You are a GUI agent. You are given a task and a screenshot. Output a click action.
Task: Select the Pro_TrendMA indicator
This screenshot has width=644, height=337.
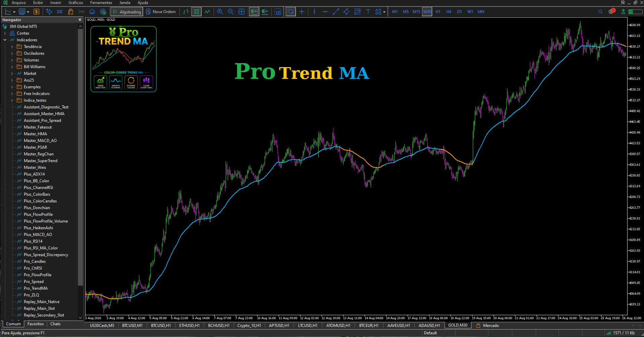click(x=36, y=288)
